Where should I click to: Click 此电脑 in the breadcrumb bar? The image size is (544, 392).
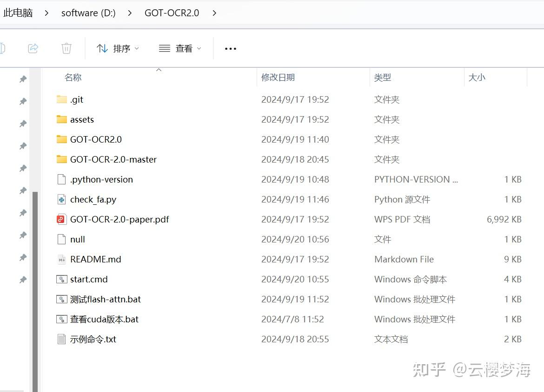point(18,13)
